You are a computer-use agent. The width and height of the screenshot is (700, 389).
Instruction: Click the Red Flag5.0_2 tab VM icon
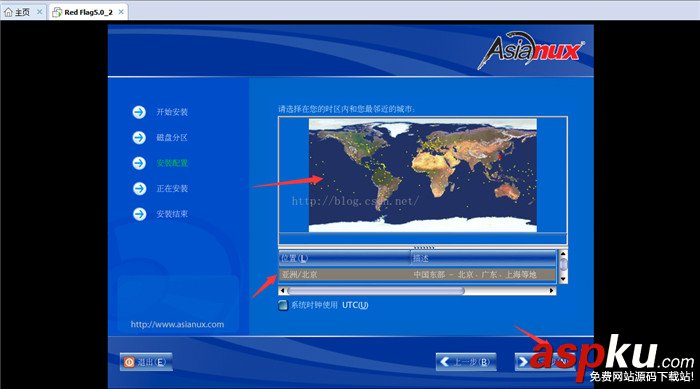pyautogui.click(x=57, y=12)
